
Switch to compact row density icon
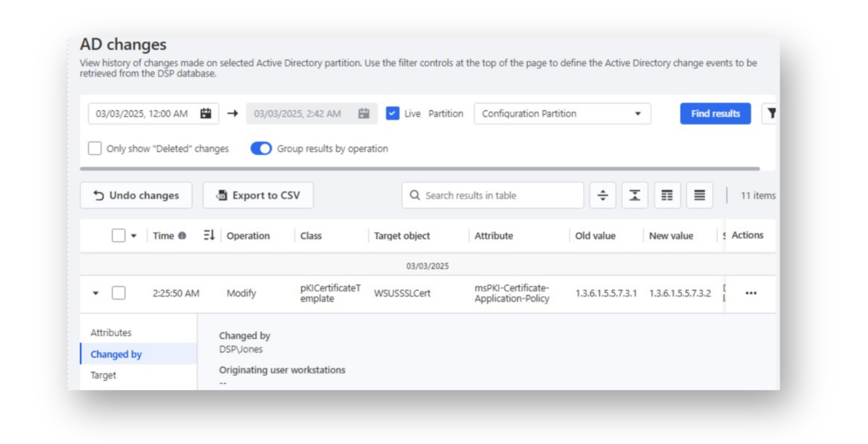point(699,195)
